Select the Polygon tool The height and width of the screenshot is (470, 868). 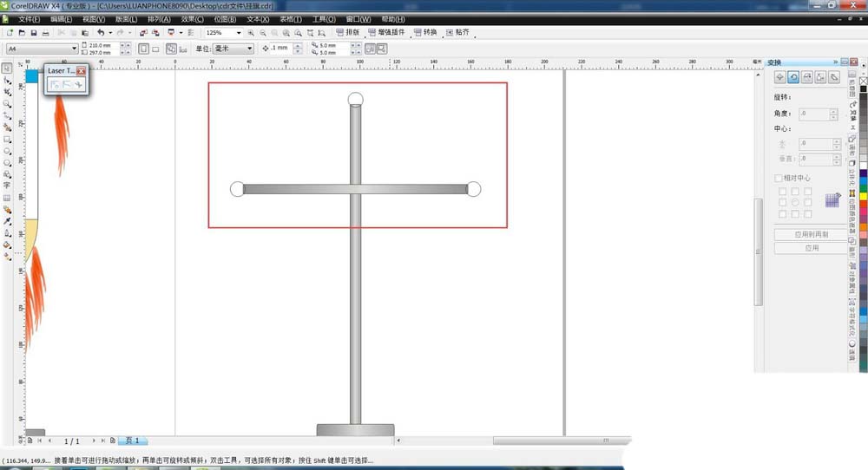pos(7,162)
